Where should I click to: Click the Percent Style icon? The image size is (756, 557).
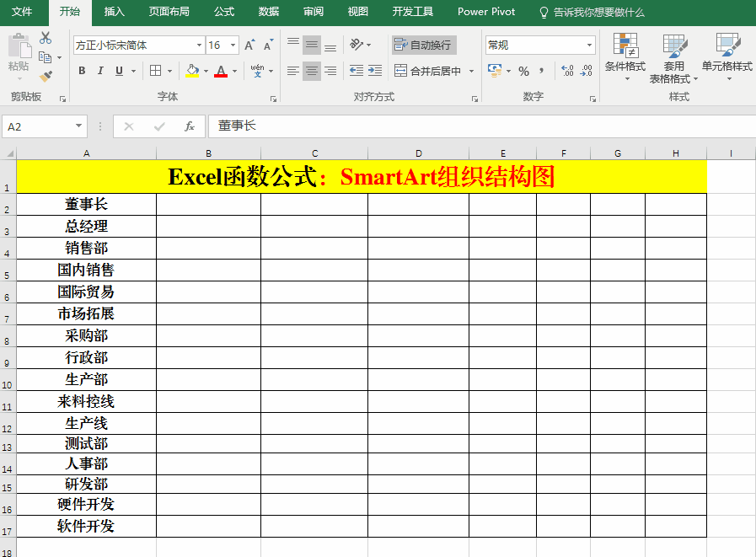pyautogui.click(x=523, y=71)
